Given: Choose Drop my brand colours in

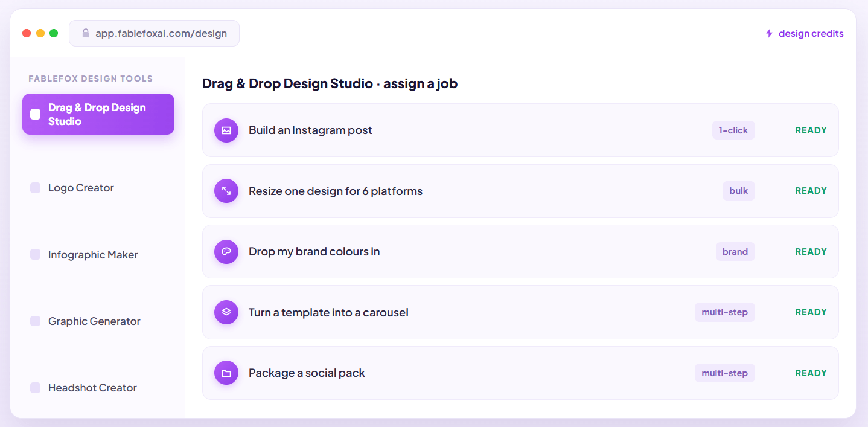Looking at the screenshot, I should coord(520,252).
